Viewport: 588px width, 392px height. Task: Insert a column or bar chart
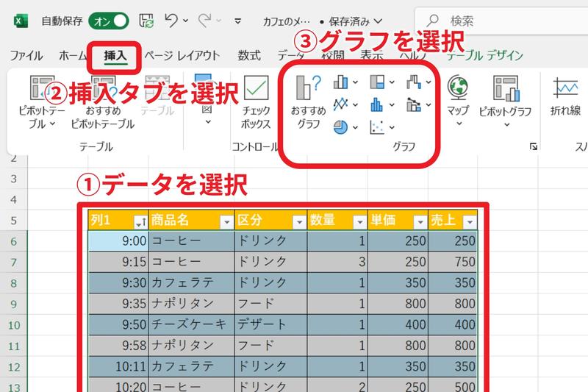[x=340, y=82]
